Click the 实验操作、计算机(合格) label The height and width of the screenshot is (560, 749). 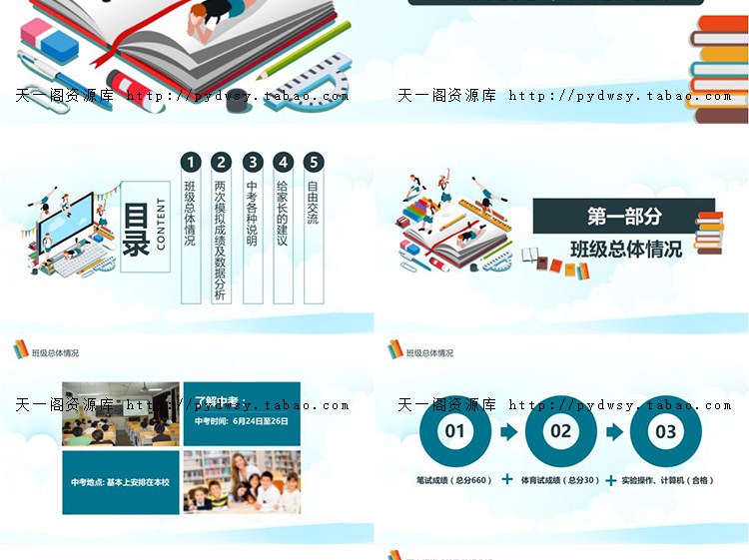[x=667, y=480]
